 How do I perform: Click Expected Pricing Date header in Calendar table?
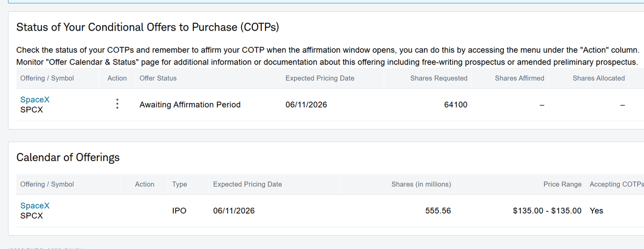point(247,184)
